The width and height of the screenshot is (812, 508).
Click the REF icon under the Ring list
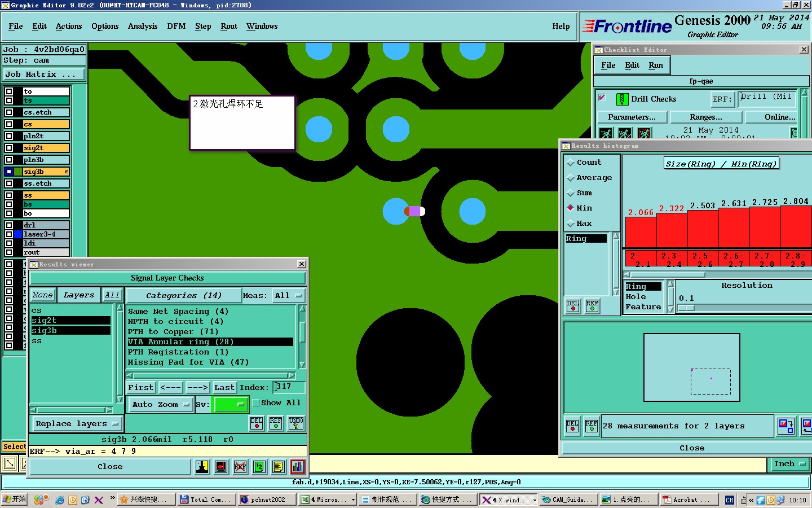click(x=592, y=306)
